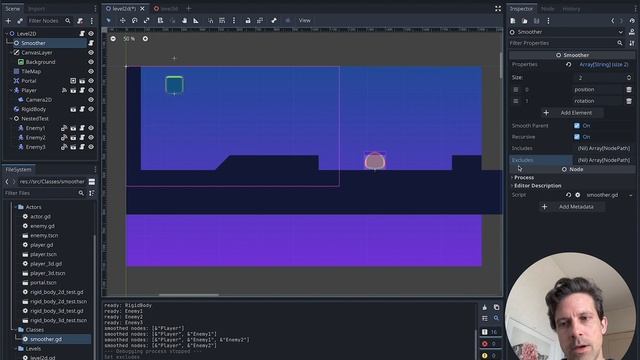Click the load resource folder icon in Inspector
Viewport: 640px width, 360px height.
click(x=525, y=21)
